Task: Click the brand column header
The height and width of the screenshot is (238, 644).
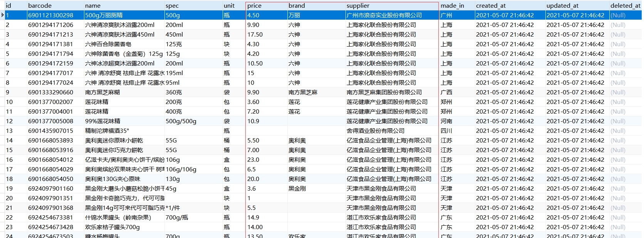Action: pyautogui.click(x=316, y=5)
